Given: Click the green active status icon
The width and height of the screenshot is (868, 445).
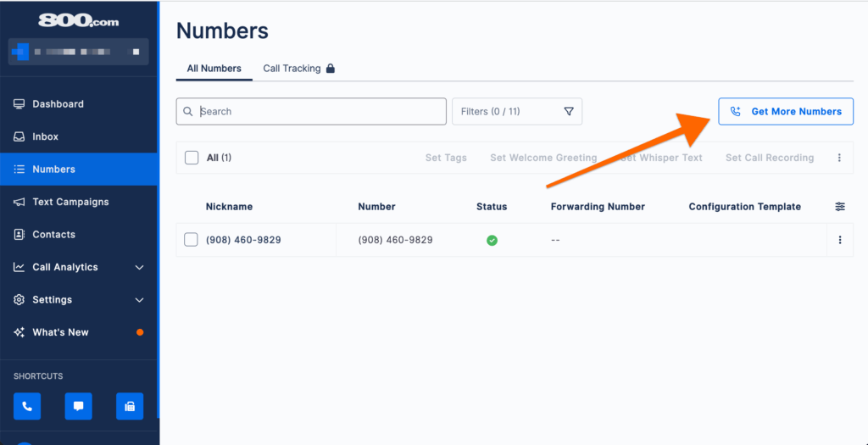Looking at the screenshot, I should click(492, 240).
